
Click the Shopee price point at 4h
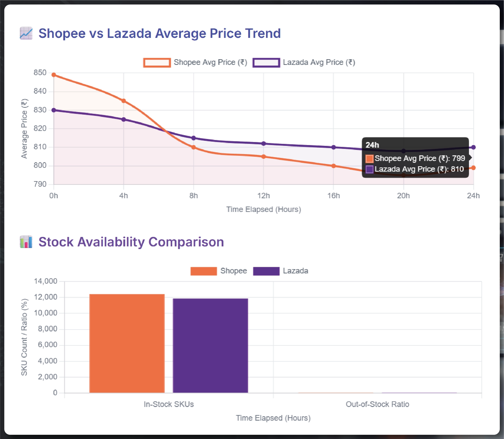[x=124, y=101]
